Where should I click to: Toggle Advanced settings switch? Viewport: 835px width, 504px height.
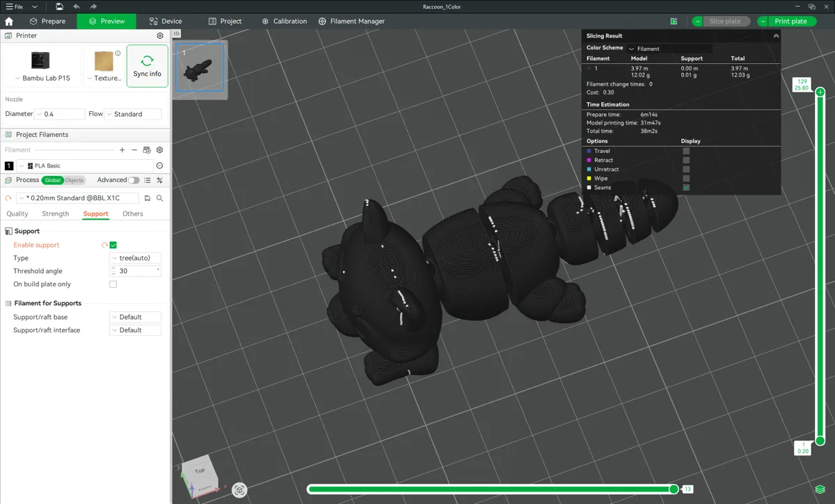(134, 180)
